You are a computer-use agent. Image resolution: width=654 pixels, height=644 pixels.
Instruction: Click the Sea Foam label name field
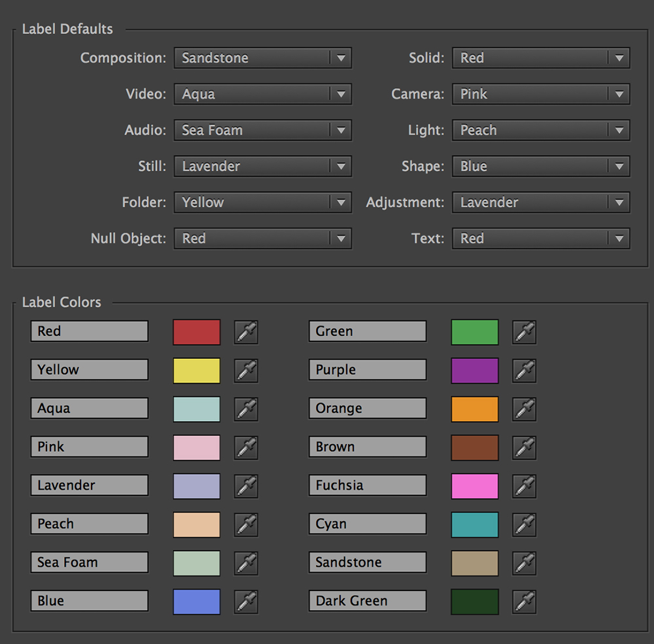89,563
